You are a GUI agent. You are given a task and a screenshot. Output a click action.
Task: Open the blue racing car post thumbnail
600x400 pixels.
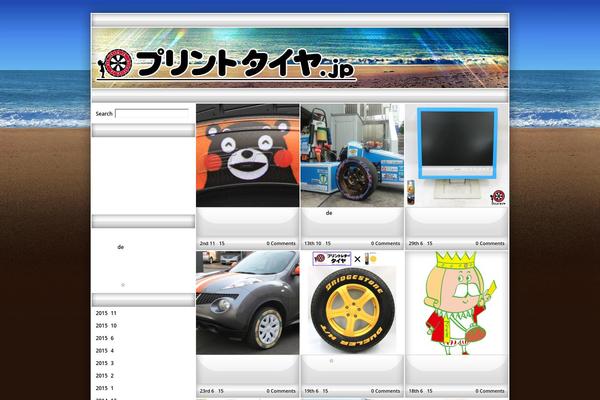(x=352, y=155)
